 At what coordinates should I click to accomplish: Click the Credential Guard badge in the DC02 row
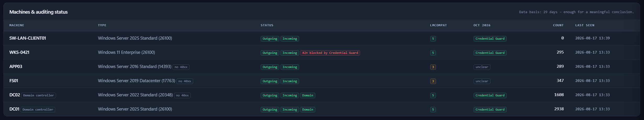click(x=490, y=95)
